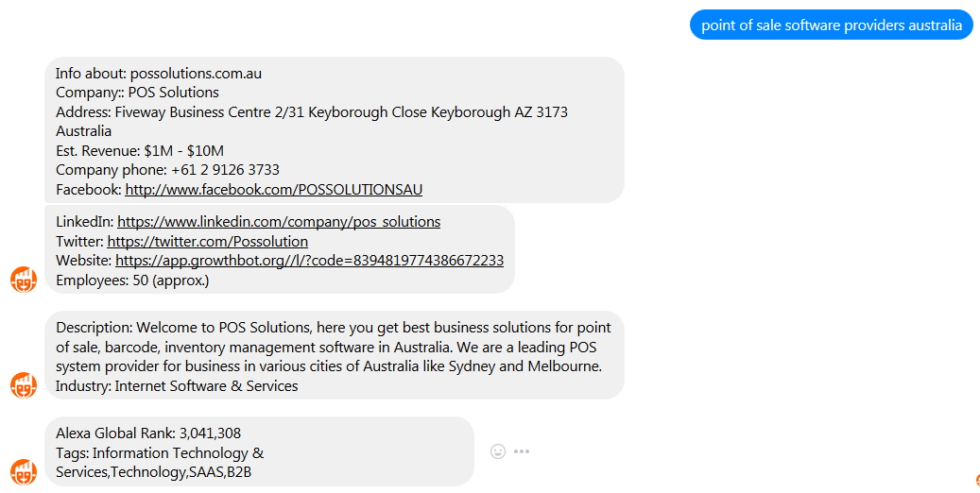
Task: Add an emoji reaction via smiley icon
Action: tap(497, 451)
